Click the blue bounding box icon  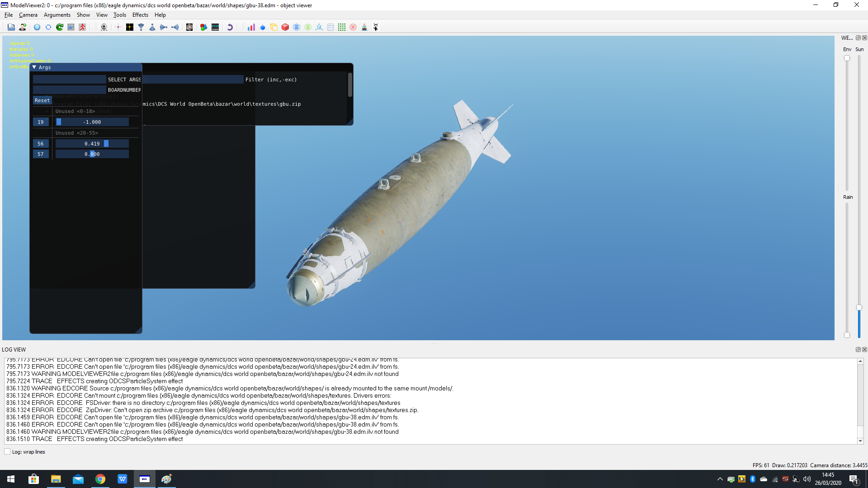[297, 27]
